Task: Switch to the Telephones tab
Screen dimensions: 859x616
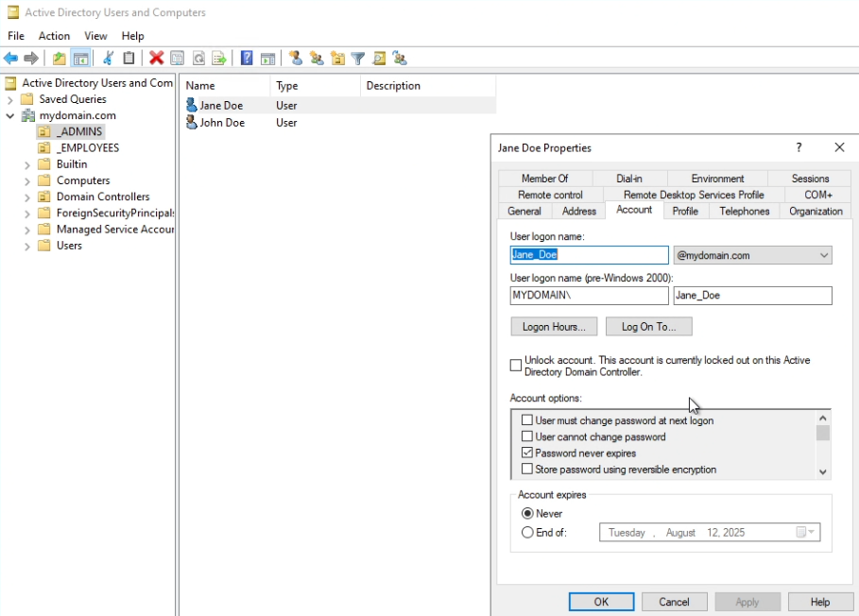Action: point(745,212)
